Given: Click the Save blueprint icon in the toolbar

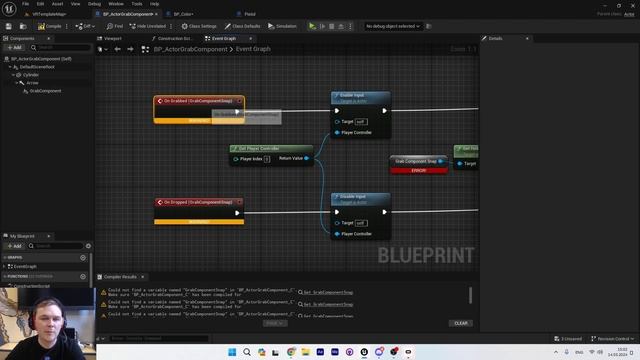Looking at the screenshot, I should coord(9,26).
